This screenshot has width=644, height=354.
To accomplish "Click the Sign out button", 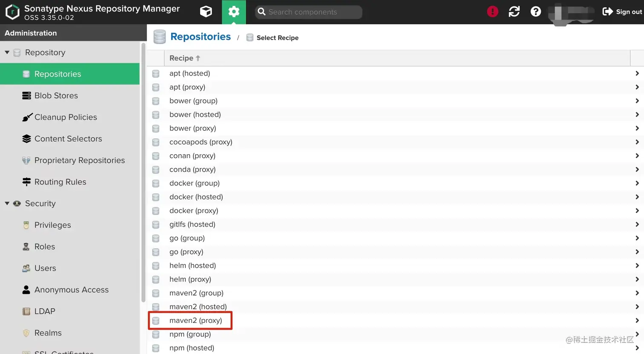I will [x=622, y=12].
